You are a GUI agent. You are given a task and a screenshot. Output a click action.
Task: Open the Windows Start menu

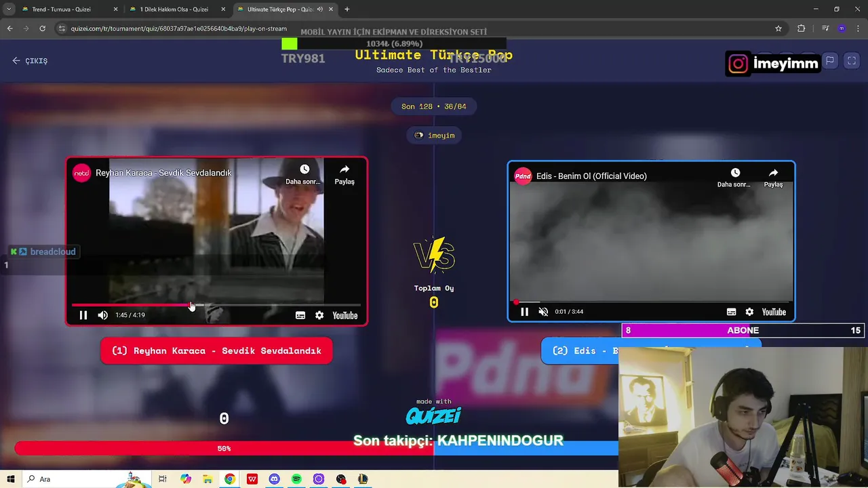(11, 479)
